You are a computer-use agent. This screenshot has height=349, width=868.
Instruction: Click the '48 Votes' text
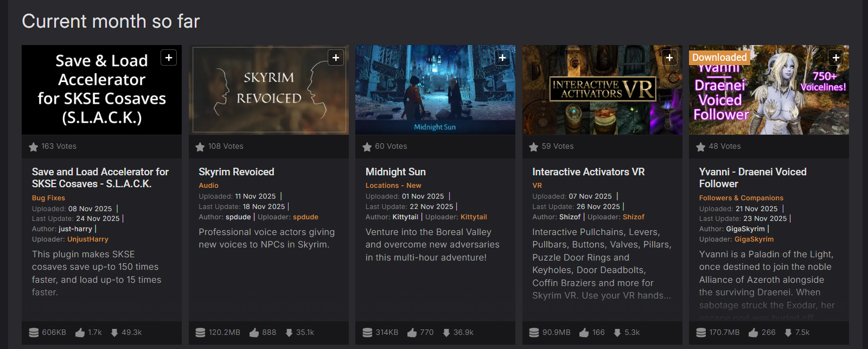tap(725, 147)
